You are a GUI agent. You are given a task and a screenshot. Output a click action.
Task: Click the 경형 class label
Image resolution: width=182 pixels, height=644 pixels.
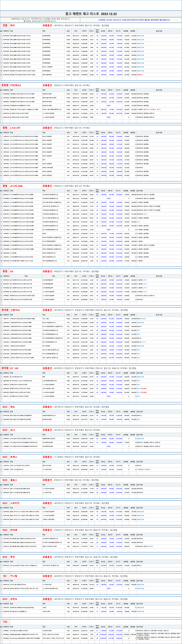[5, 26]
